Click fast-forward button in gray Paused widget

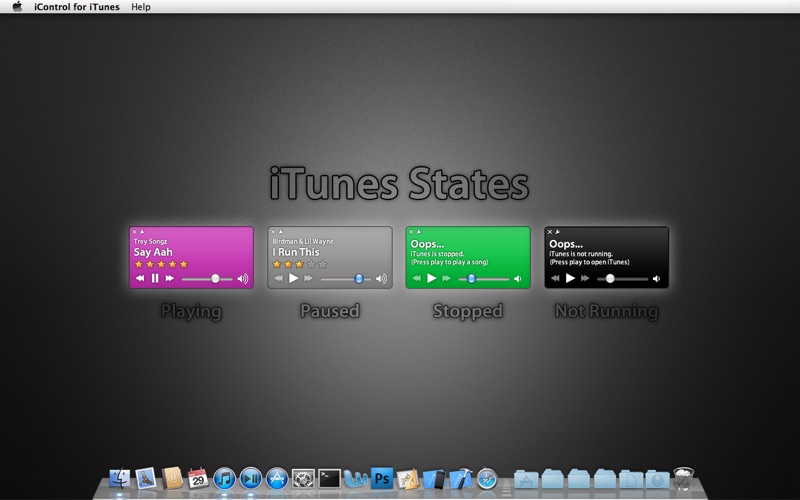point(308,278)
